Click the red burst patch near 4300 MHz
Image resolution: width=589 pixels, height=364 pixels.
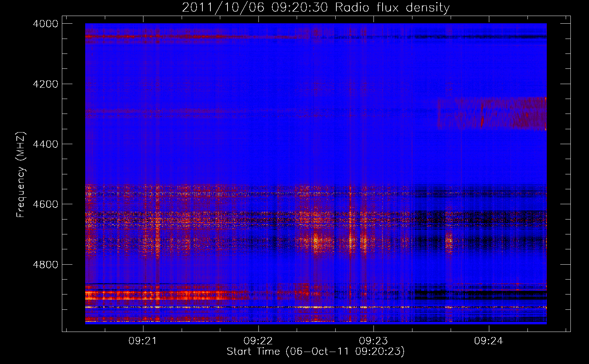click(492, 114)
